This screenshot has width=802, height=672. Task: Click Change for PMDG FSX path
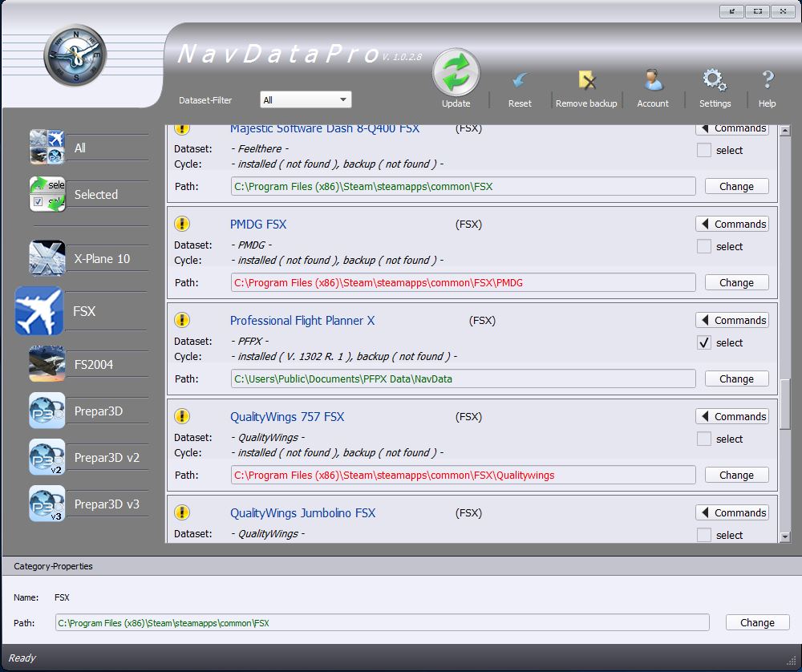(x=736, y=282)
